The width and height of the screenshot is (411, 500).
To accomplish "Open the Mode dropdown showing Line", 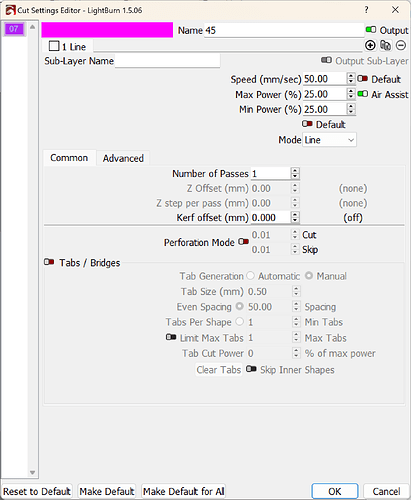I will click(x=329, y=140).
